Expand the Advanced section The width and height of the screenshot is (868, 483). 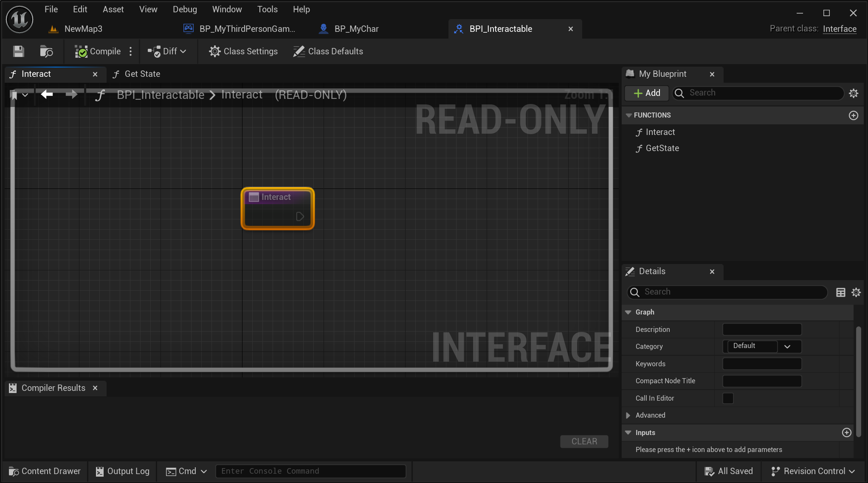coord(628,415)
